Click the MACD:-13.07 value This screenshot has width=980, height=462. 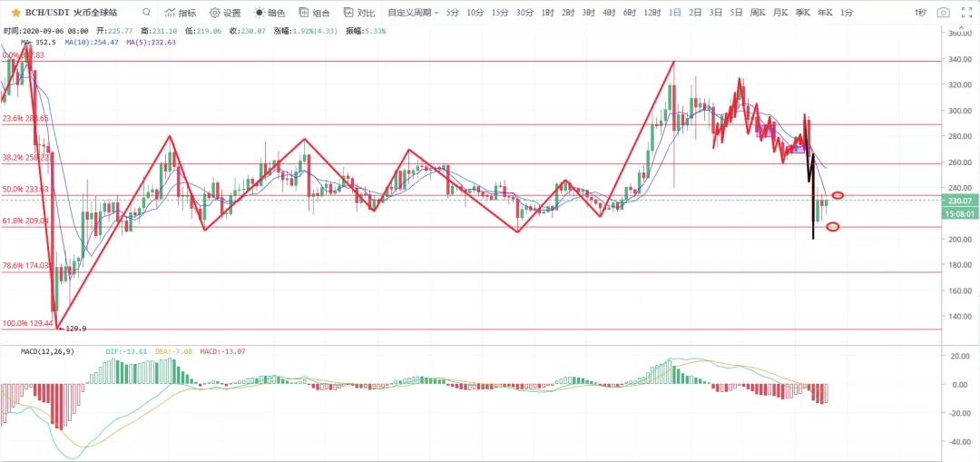point(222,351)
